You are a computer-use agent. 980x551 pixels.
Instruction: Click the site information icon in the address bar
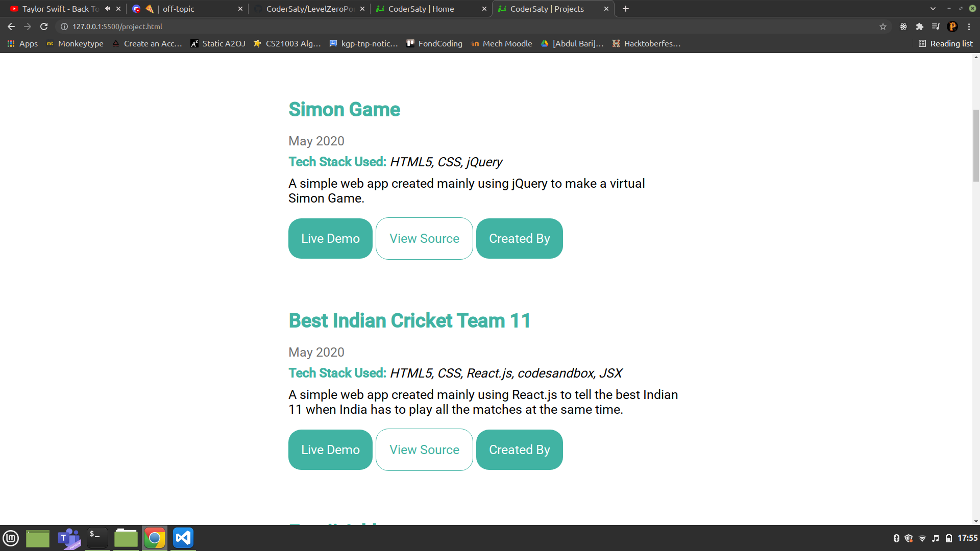64,27
